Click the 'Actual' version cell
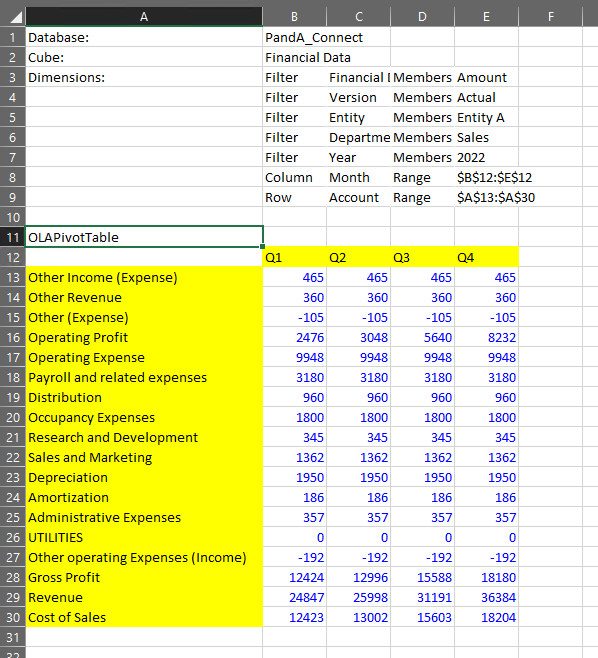The height and width of the screenshot is (658, 598). 486,97
